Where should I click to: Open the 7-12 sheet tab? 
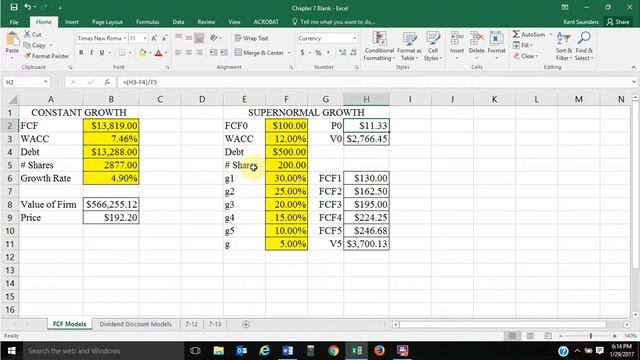pyautogui.click(x=191, y=324)
